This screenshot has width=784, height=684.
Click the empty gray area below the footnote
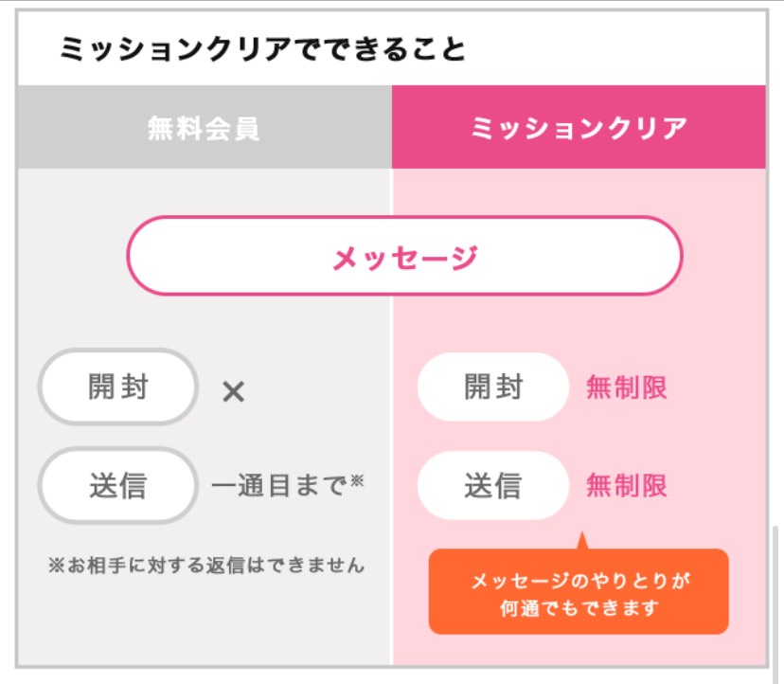(205, 623)
